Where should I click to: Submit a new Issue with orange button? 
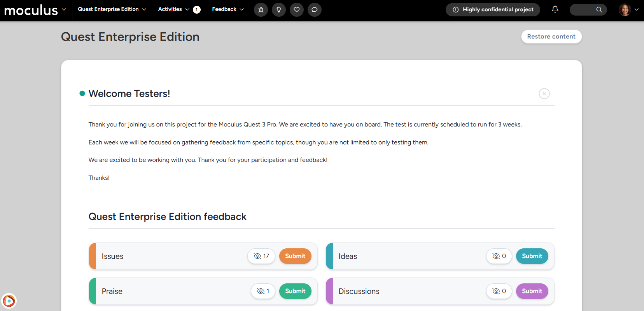coord(295,256)
